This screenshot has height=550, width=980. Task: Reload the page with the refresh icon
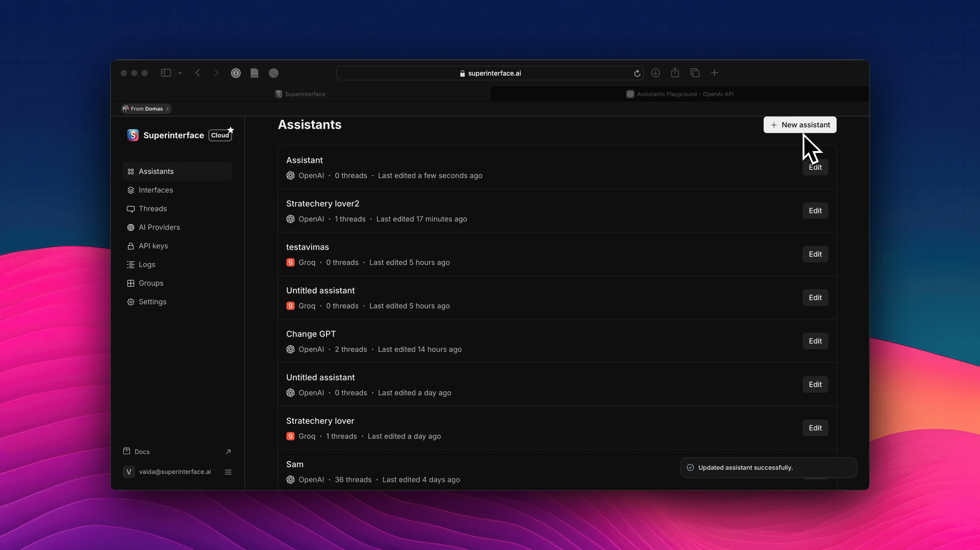[x=637, y=73]
